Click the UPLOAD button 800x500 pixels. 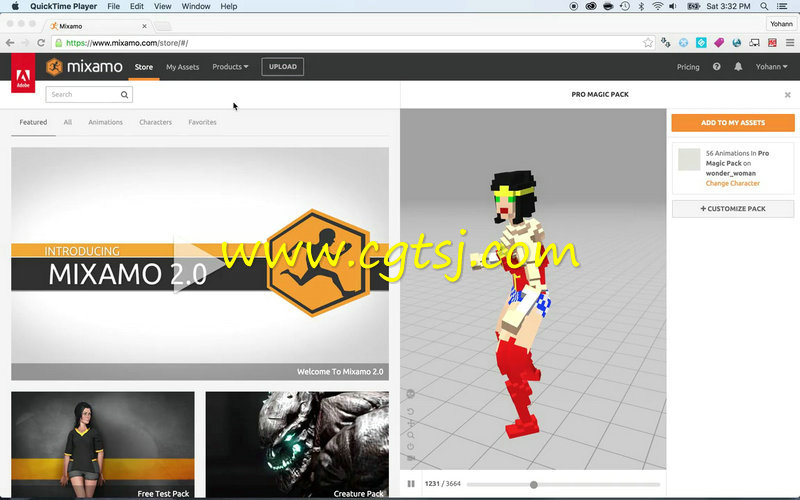pos(283,67)
